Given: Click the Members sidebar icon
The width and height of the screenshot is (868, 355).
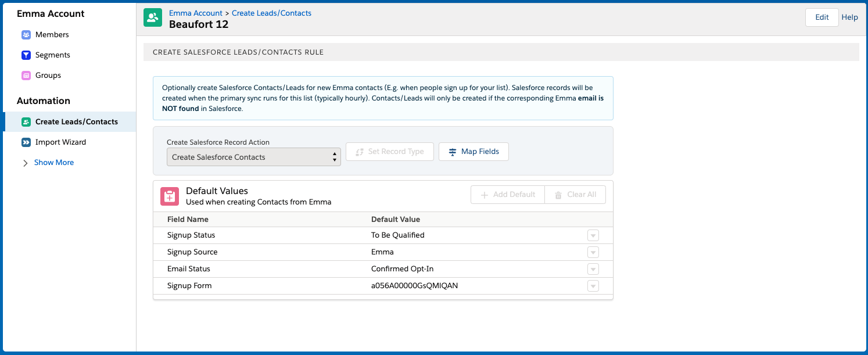Looking at the screenshot, I should pos(26,35).
